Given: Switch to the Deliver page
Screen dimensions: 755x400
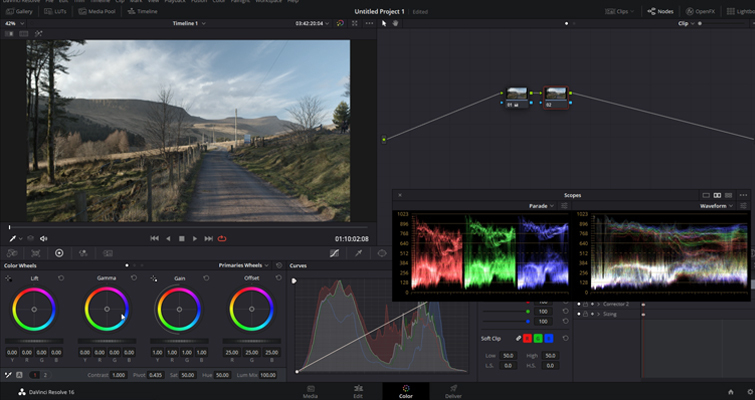Looking at the screenshot, I should (453, 391).
